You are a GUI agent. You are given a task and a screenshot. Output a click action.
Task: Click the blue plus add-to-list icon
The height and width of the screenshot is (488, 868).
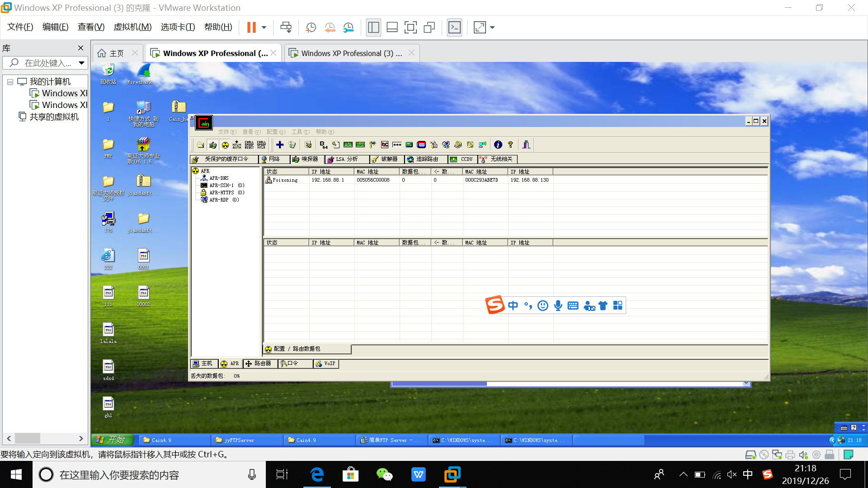(280, 145)
